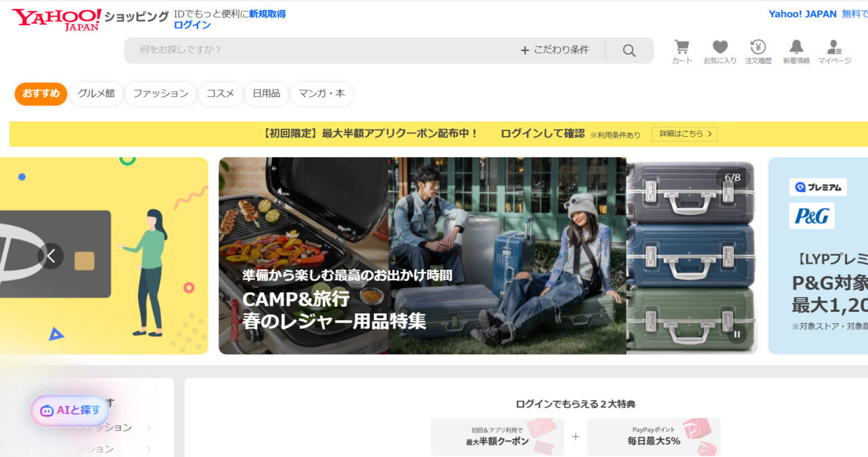This screenshot has height=457, width=868.
Task: Switch to the グルメ館 tab
Action: (x=96, y=94)
